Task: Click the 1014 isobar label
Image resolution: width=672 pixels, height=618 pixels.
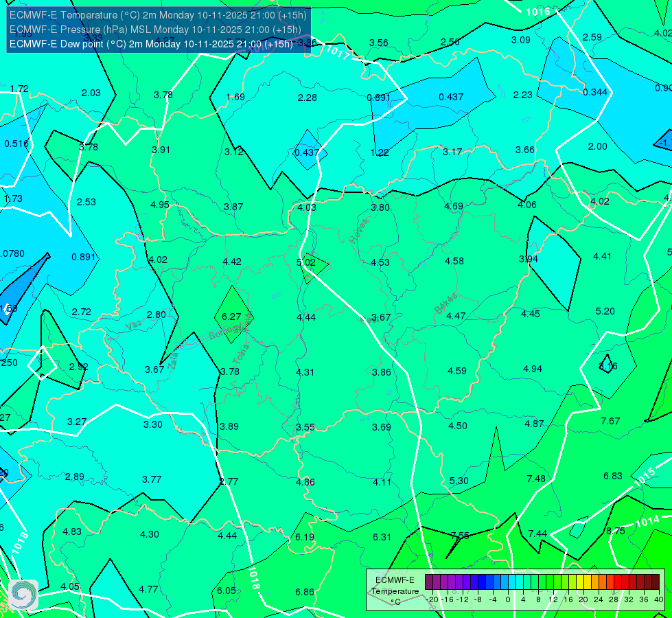Action: tap(647, 521)
